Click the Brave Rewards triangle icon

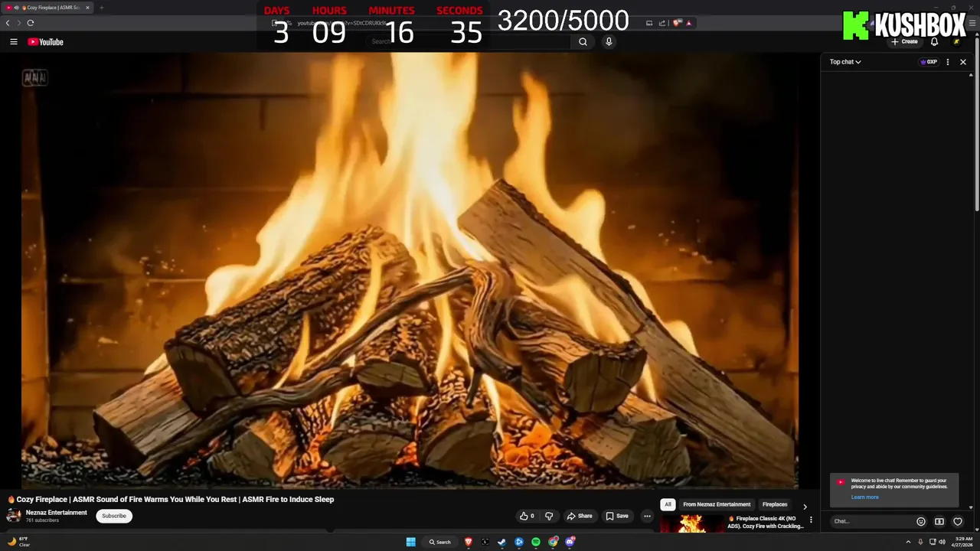(x=688, y=23)
